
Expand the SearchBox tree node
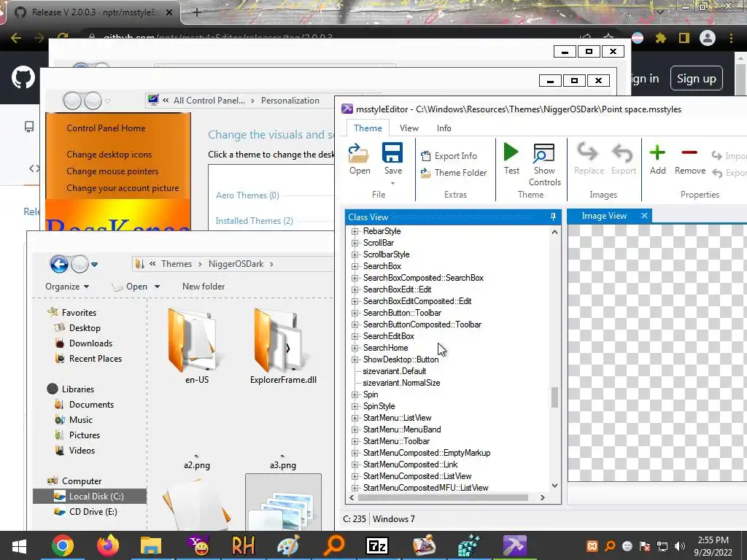(x=355, y=266)
